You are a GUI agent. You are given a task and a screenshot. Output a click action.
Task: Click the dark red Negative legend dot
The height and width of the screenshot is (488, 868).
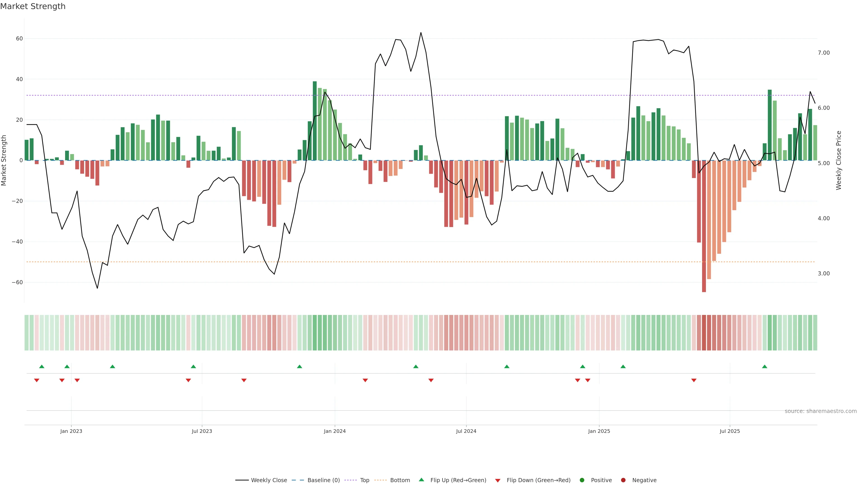click(x=623, y=480)
